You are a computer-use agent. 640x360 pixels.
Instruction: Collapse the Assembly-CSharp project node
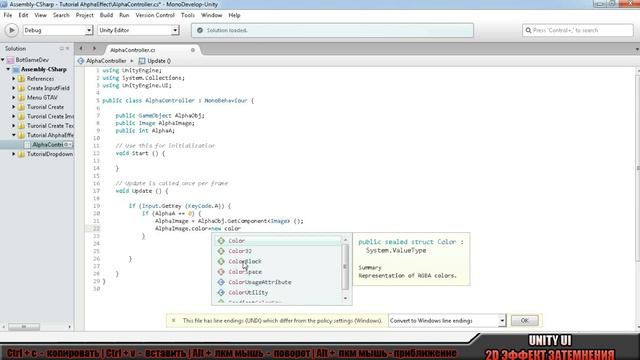8,69
